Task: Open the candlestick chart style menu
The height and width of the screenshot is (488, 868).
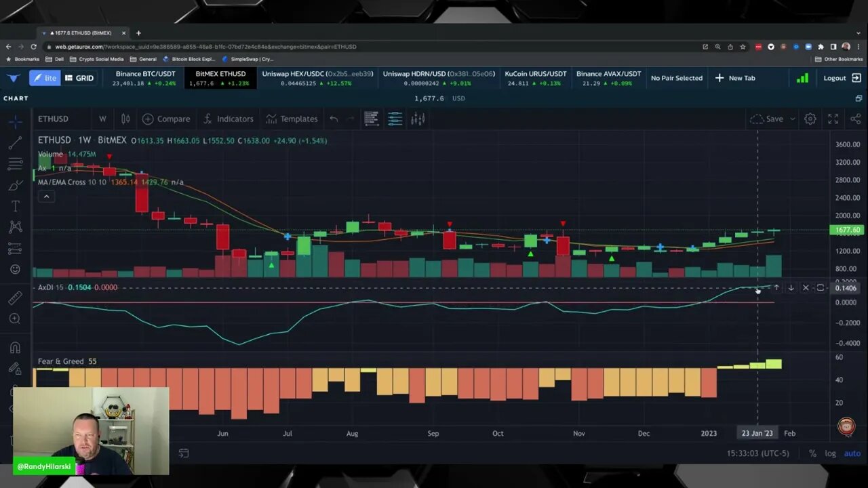Action: [125, 119]
